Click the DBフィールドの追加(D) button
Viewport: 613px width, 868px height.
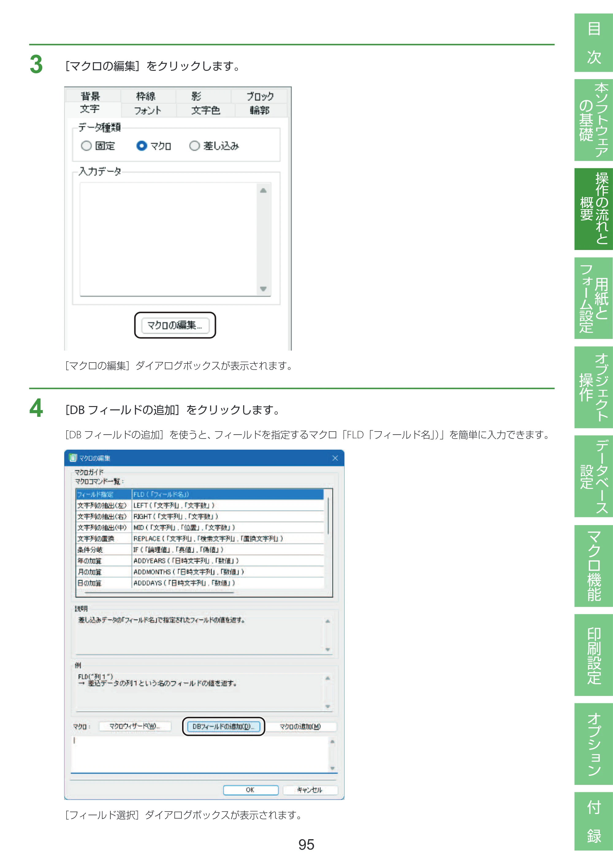[x=224, y=726]
